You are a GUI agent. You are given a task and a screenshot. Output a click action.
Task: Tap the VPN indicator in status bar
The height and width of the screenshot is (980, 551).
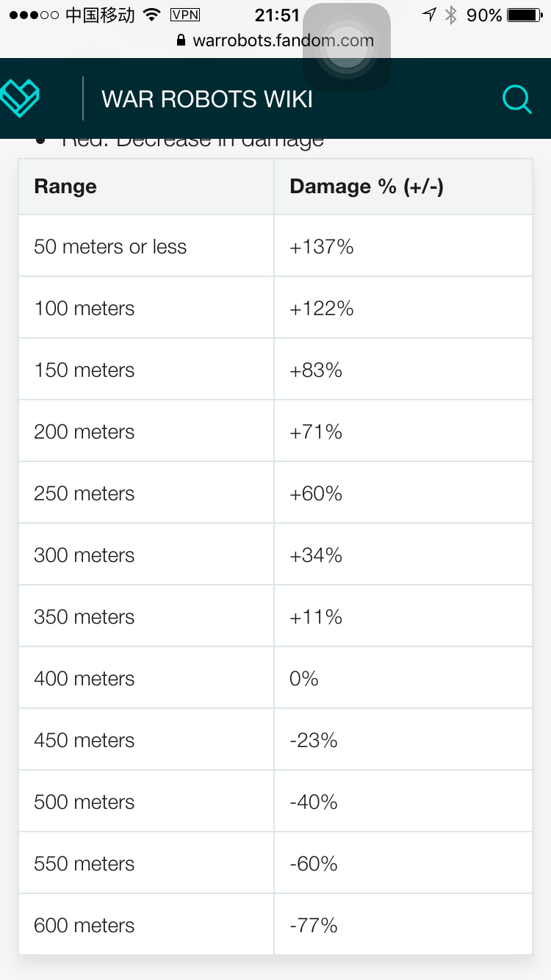tap(185, 15)
